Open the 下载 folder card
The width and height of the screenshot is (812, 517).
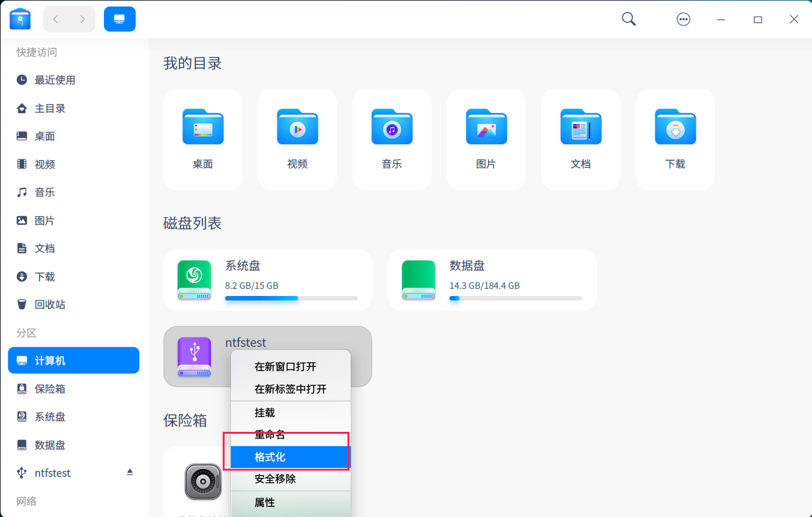click(675, 139)
